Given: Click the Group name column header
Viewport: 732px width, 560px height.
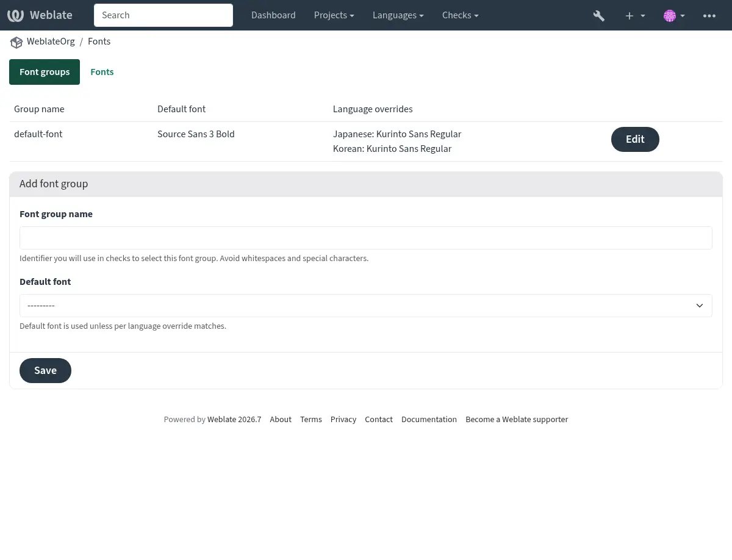Looking at the screenshot, I should [x=39, y=109].
